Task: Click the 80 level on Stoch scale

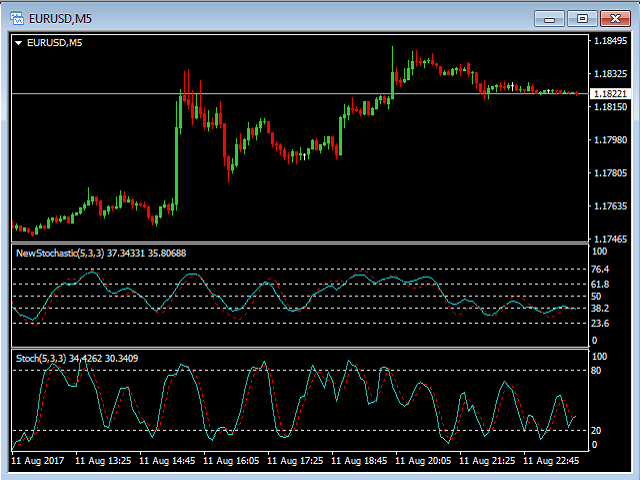Action: pos(598,370)
